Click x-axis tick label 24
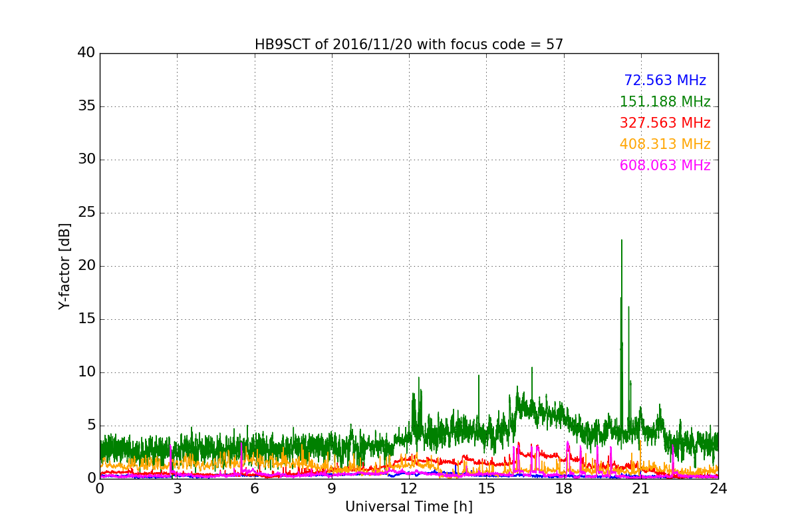 (718, 489)
